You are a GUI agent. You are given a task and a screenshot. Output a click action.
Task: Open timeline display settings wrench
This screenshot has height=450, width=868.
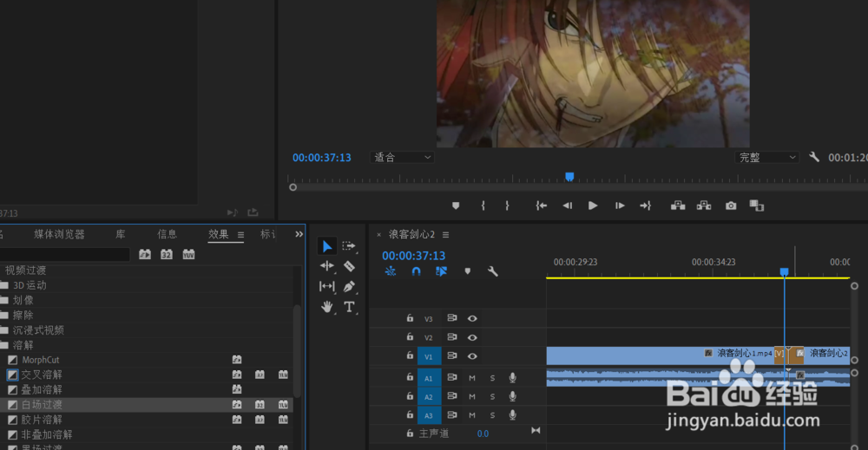(x=493, y=271)
